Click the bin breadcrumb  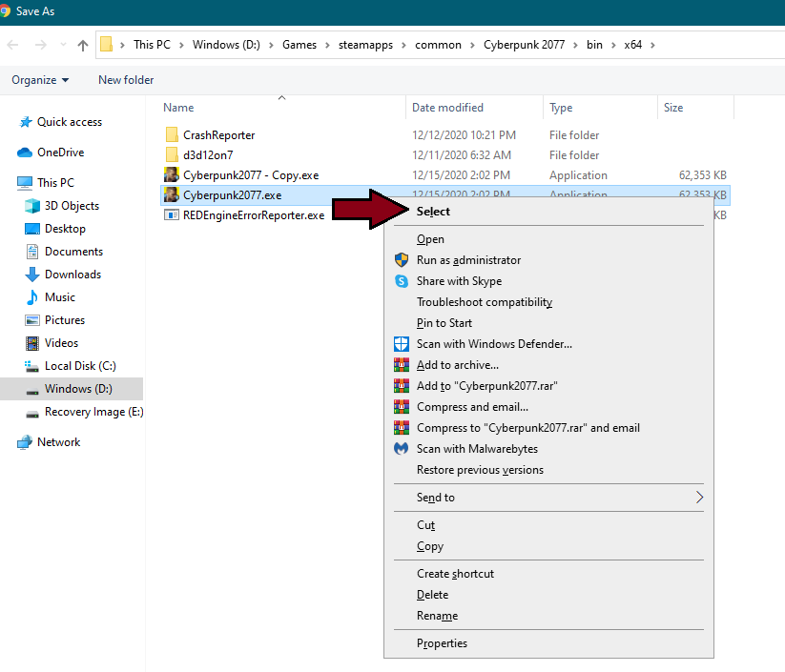point(594,45)
